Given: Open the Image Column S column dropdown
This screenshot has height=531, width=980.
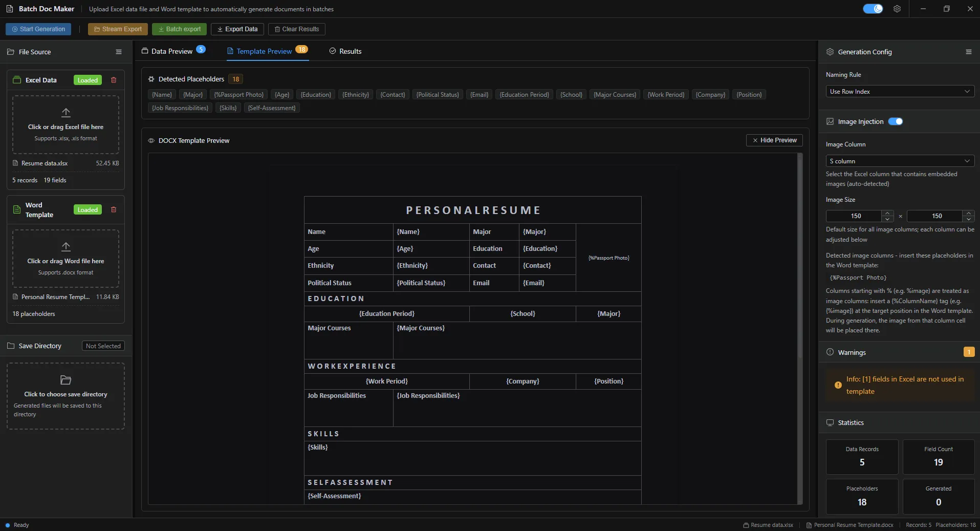Looking at the screenshot, I should (x=900, y=161).
